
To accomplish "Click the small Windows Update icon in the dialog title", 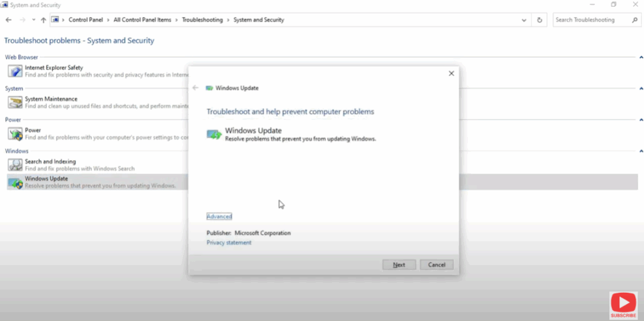I will click(209, 88).
